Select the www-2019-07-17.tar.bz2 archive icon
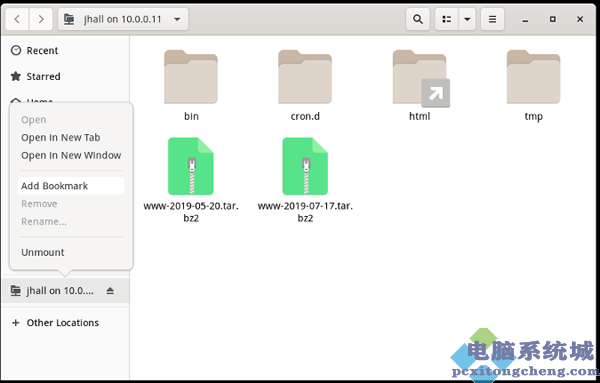The height and width of the screenshot is (383, 600). click(x=305, y=166)
